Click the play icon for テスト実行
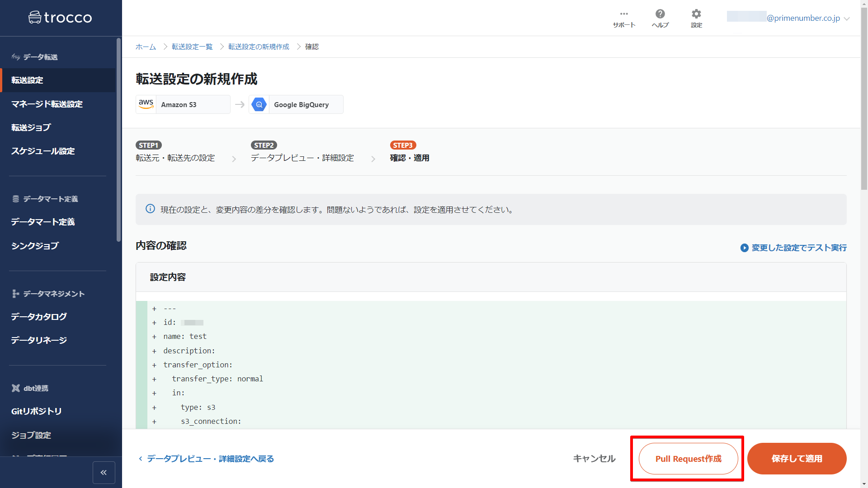 pos(744,248)
